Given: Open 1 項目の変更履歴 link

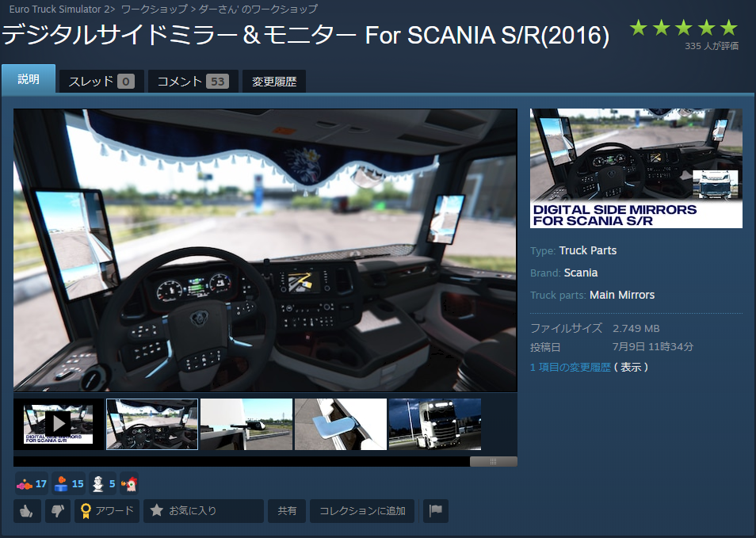Looking at the screenshot, I should tap(571, 368).
